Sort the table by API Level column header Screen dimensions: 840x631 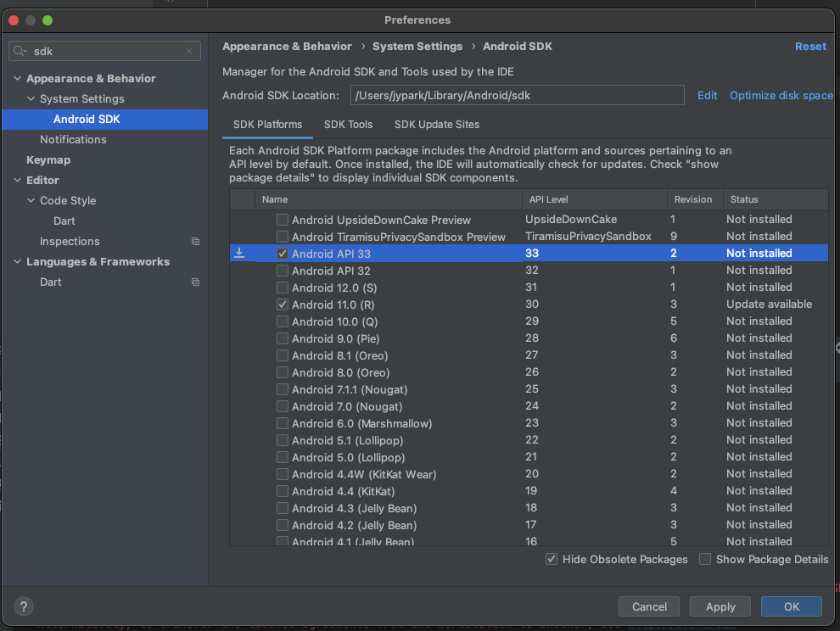coord(594,199)
